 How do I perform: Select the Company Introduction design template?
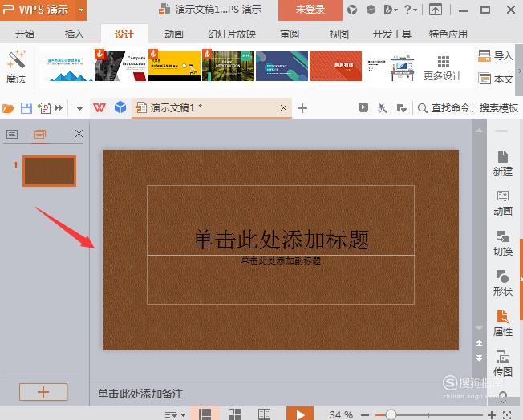click(x=120, y=66)
